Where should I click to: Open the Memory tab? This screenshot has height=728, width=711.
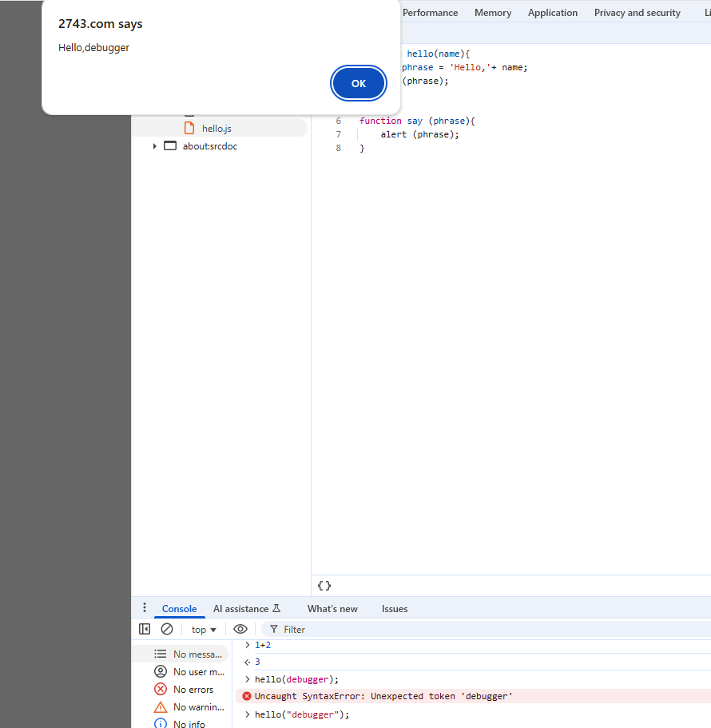click(x=493, y=13)
